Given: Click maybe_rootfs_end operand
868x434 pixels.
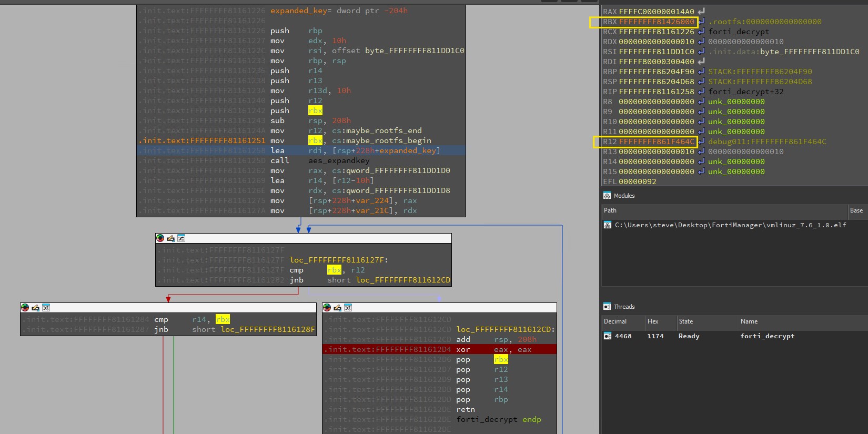Looking at the screenshot, I should [384, 130].
